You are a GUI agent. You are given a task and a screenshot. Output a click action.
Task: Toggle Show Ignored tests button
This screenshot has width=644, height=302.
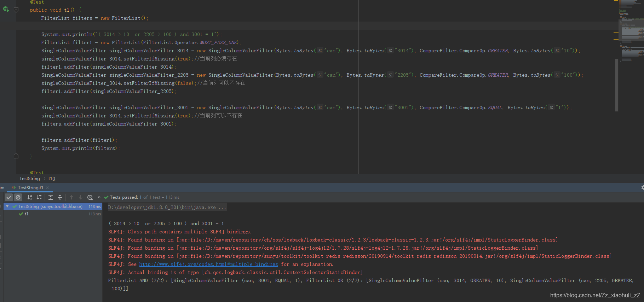pyautogui.click(x=18, y=197)
